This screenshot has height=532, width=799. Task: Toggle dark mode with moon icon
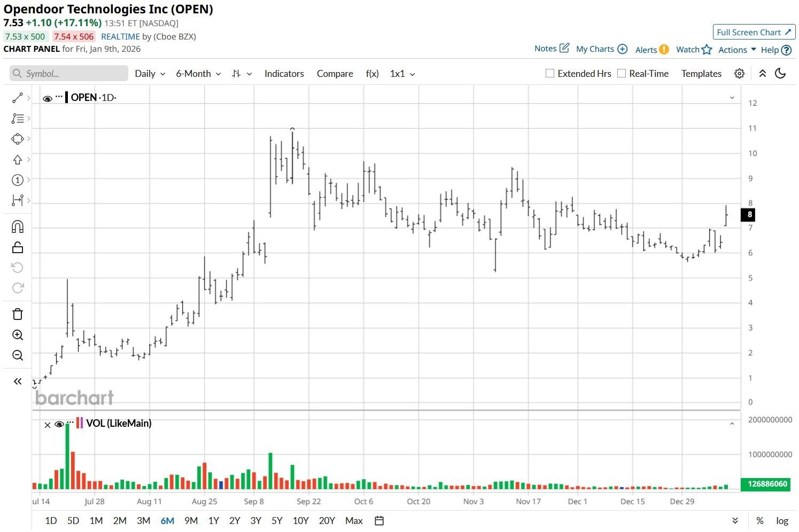[780, 74]
